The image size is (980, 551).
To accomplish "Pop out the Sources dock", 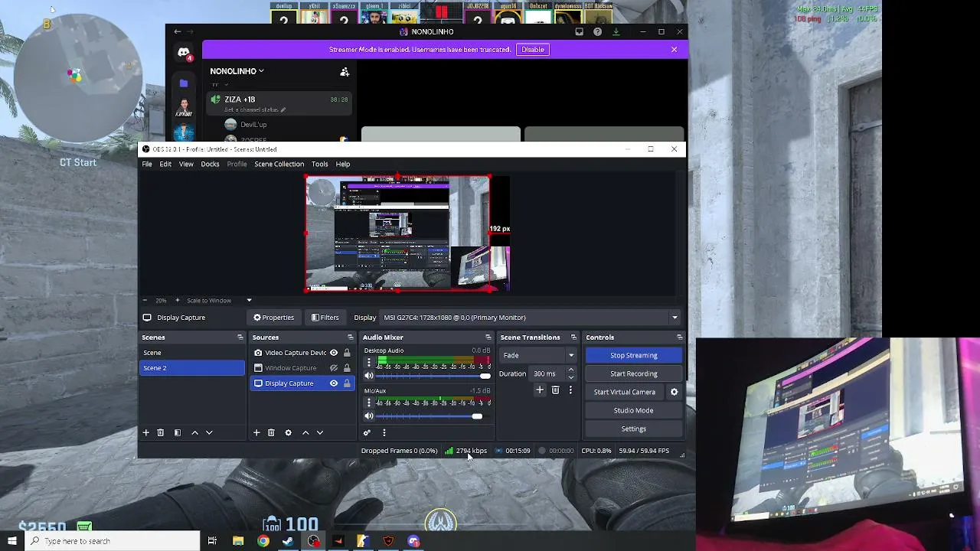I will (x=351, y=337).
